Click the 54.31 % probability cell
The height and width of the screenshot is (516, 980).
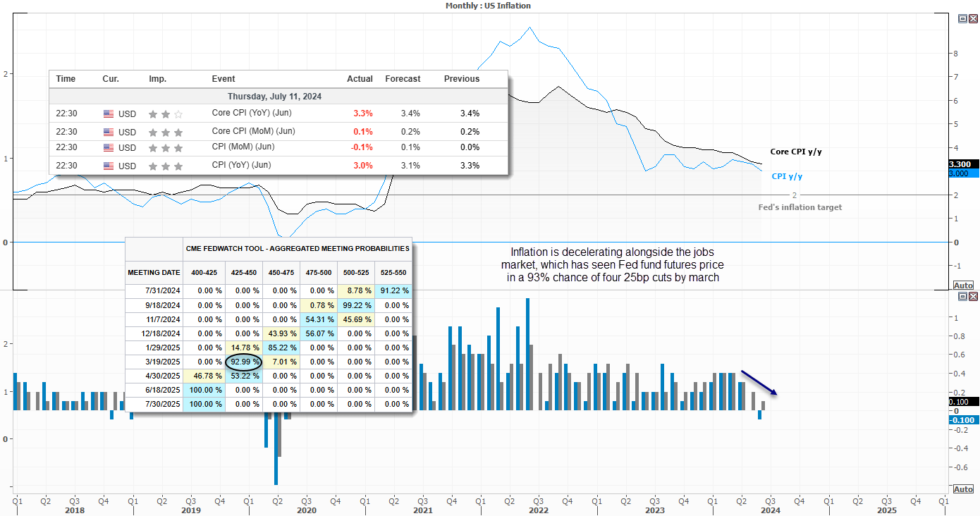(x=319, y=319)
